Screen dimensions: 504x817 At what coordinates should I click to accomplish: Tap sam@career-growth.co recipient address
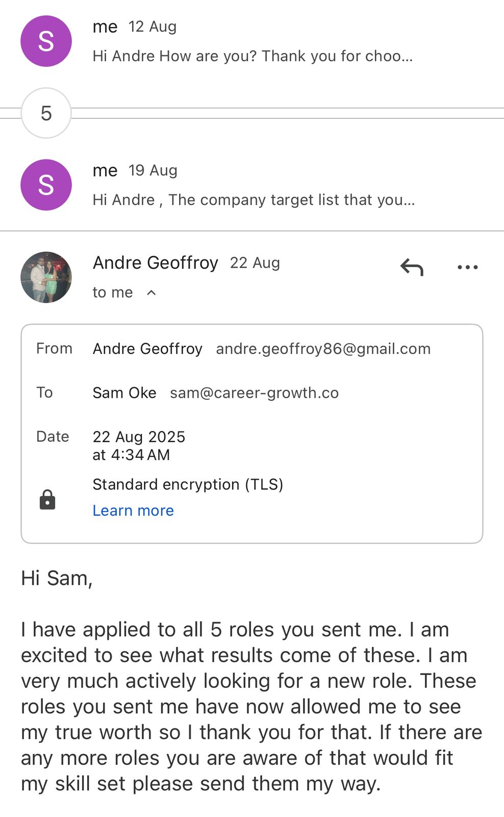(x=254, y=393)
